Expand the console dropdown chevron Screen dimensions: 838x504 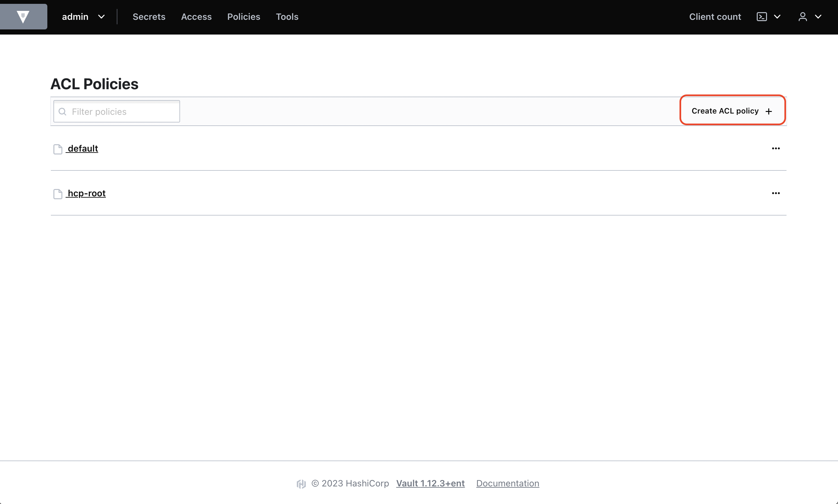[x=777, y=17]
